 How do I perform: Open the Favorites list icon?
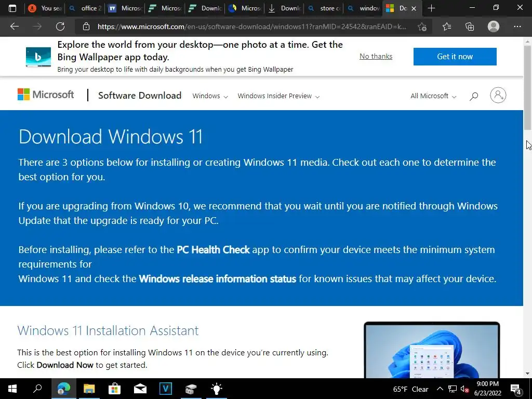click(447, 26)
